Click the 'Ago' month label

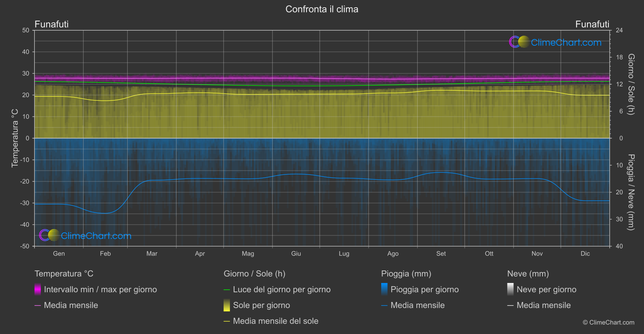pos(393,253)
